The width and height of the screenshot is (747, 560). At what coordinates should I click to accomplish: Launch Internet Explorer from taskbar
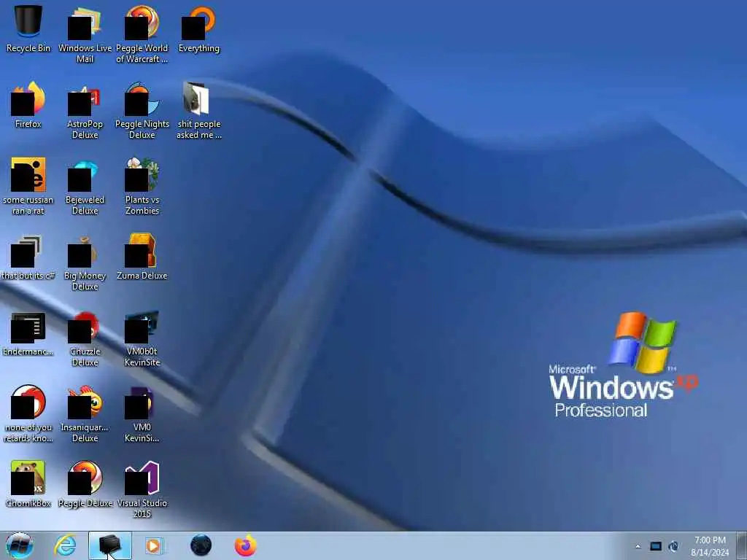pos(65,545)
